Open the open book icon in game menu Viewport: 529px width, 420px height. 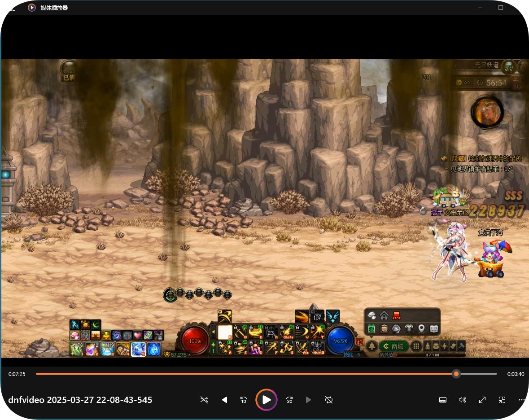tap(434, 328)
